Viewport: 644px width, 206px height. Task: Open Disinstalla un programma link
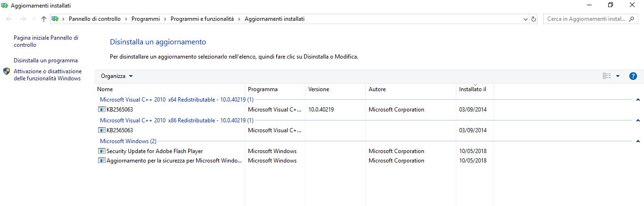click(46, 60)
